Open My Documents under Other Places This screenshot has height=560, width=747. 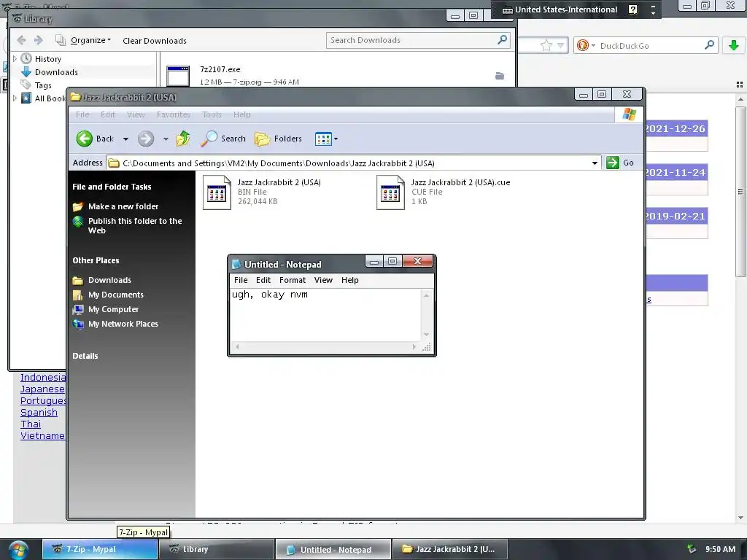(116, 295)
